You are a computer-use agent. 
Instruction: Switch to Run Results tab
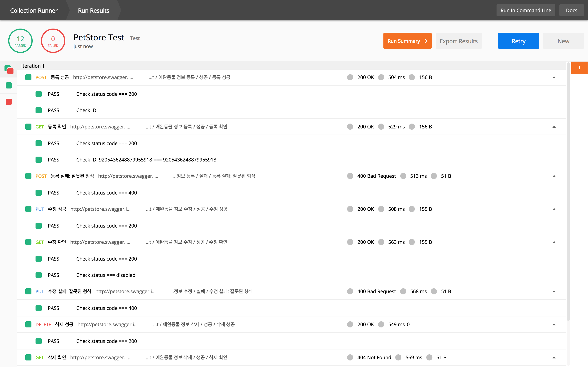pyautogui.click(x=94, y=11)
